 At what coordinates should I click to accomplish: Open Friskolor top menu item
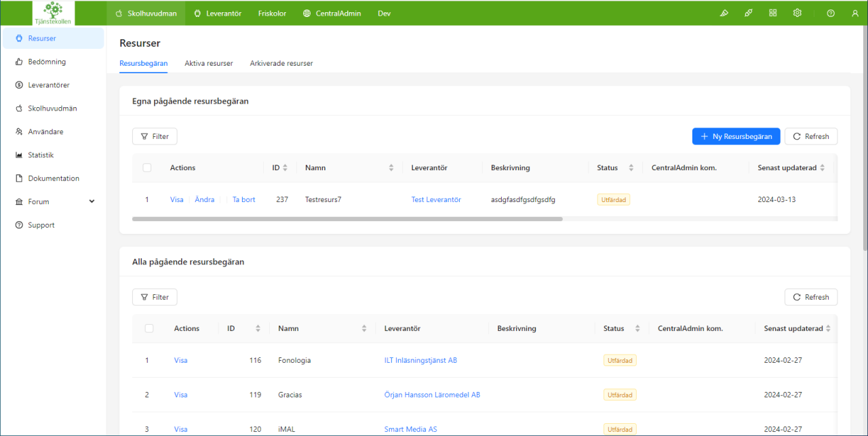(272, 13)
